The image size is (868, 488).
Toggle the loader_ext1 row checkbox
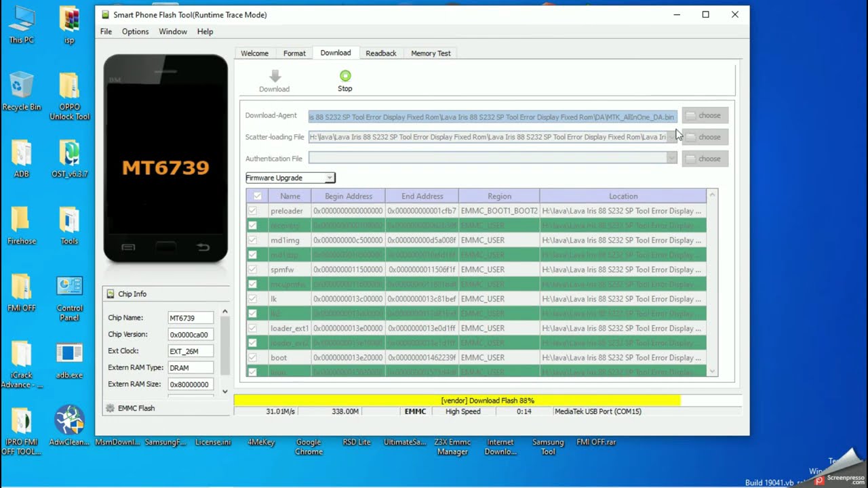(252, 328)
